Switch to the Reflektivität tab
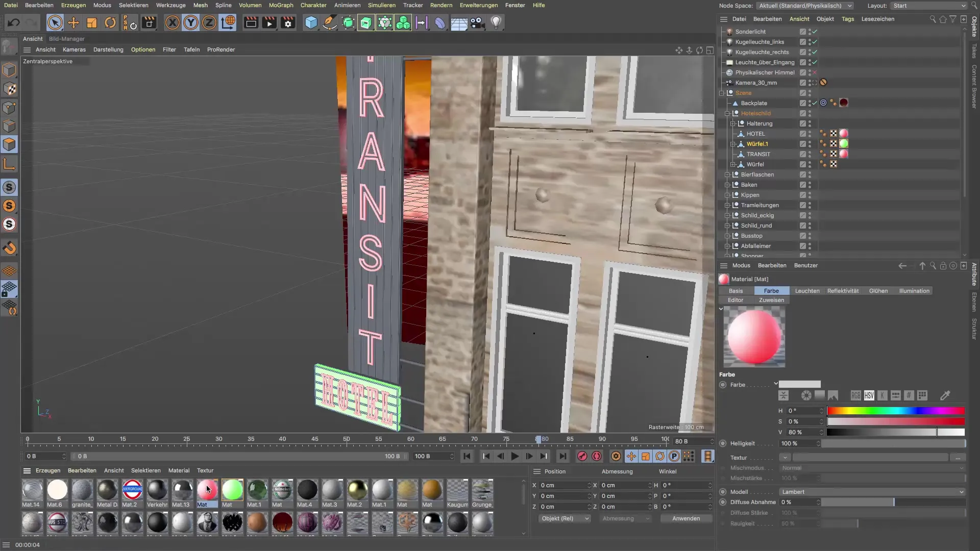 (843, 291)
